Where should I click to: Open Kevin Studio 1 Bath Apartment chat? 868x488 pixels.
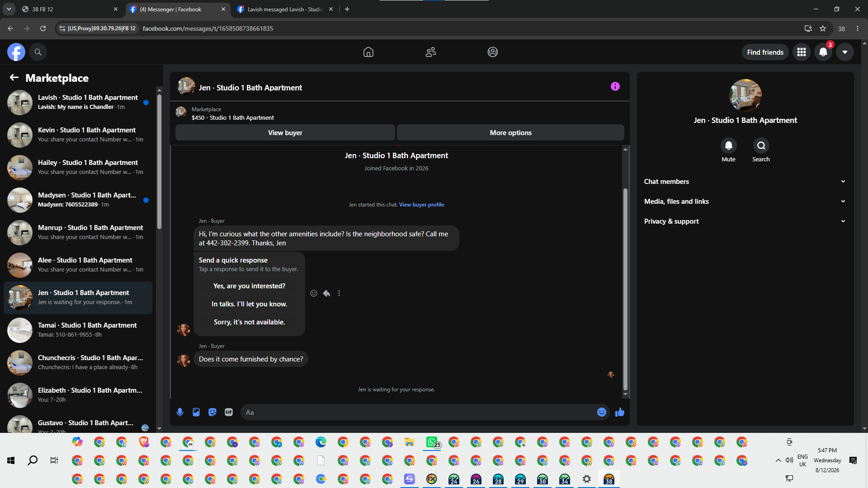(x=78, y=135)
